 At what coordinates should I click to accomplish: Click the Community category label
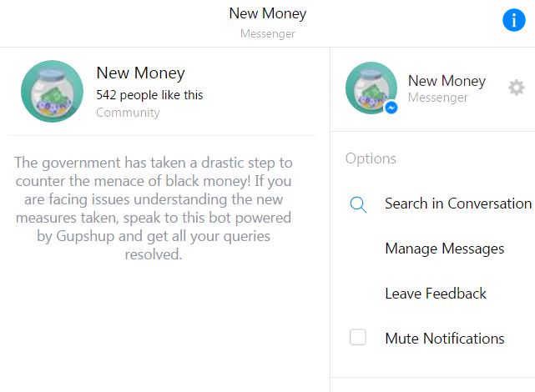click(x=128, y=113)
